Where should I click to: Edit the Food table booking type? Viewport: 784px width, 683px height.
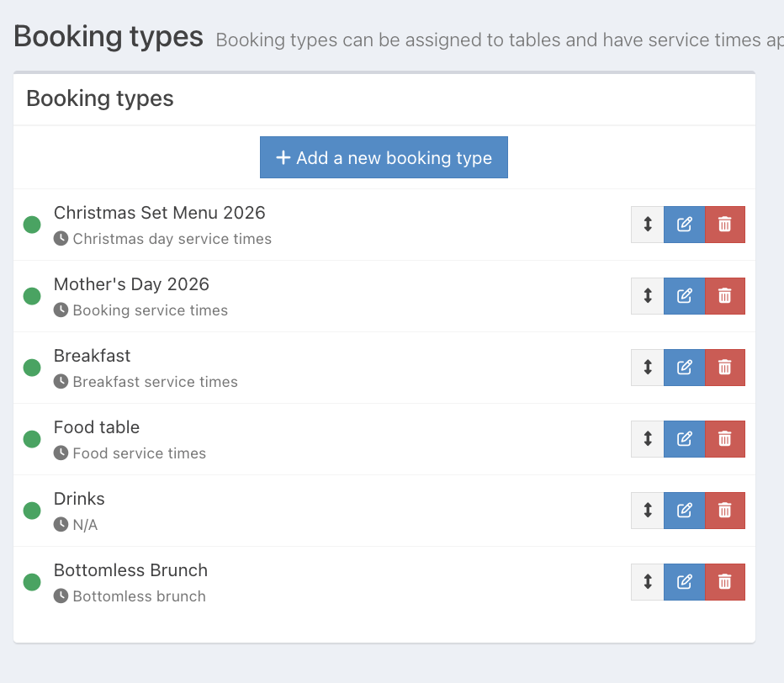click(x=684, y=439)
